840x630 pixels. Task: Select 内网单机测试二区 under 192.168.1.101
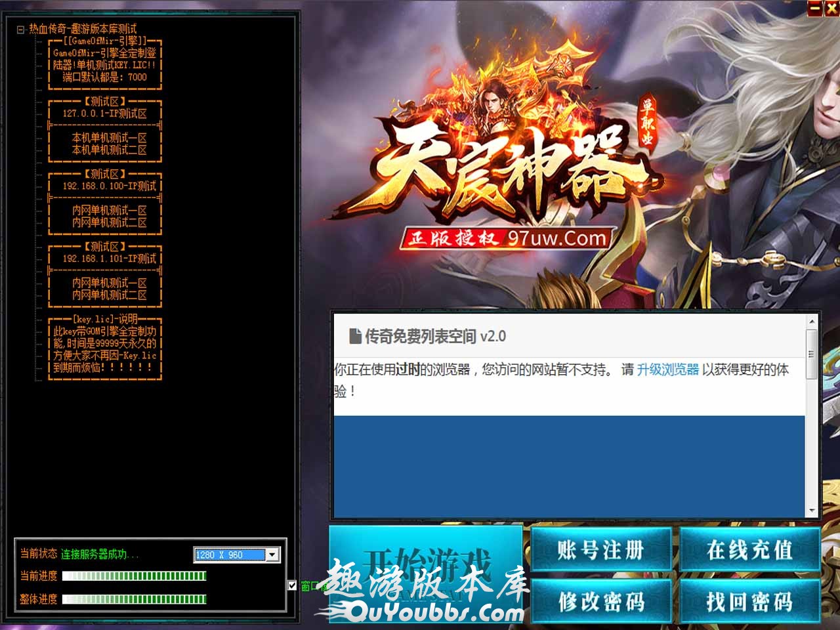click(x=110, y=295)
